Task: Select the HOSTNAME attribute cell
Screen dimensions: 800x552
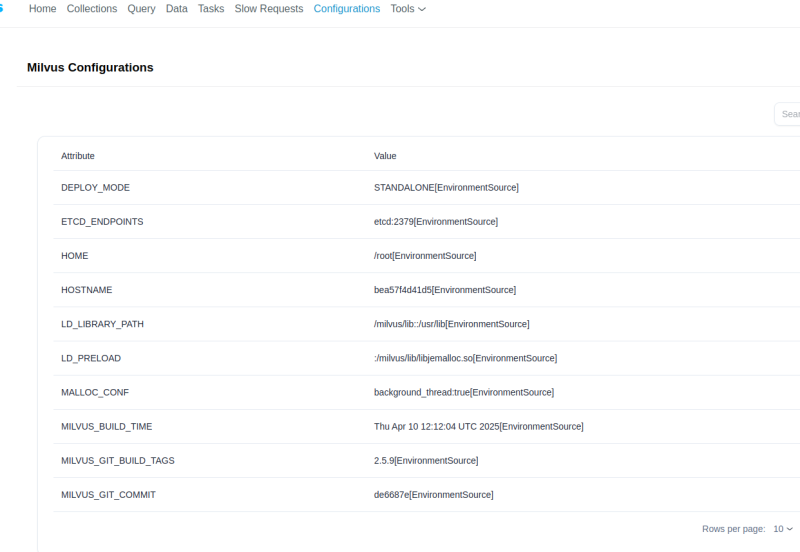Action: [x=87, y=290]
